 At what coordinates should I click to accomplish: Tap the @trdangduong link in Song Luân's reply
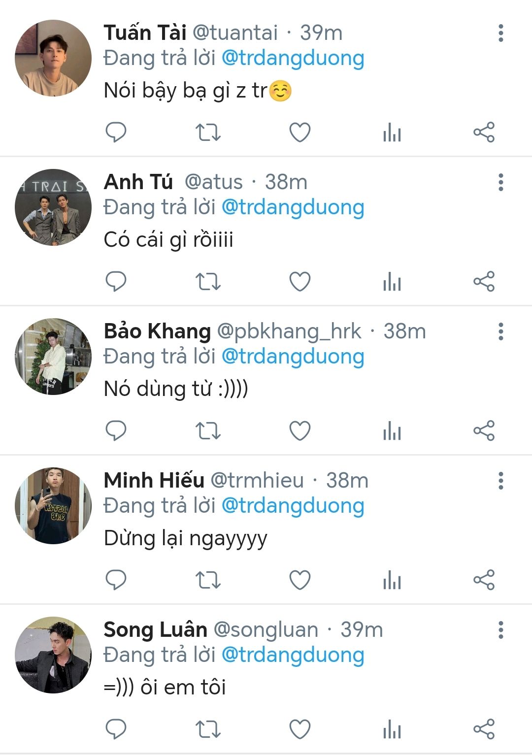coord(293,655)
